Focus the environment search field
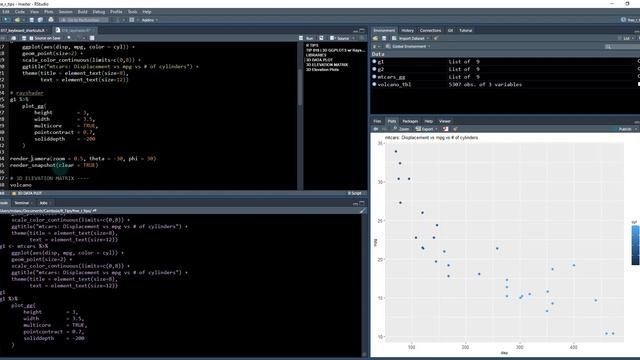640x360 pixels. pyautogui.click(x=622, y=47)
